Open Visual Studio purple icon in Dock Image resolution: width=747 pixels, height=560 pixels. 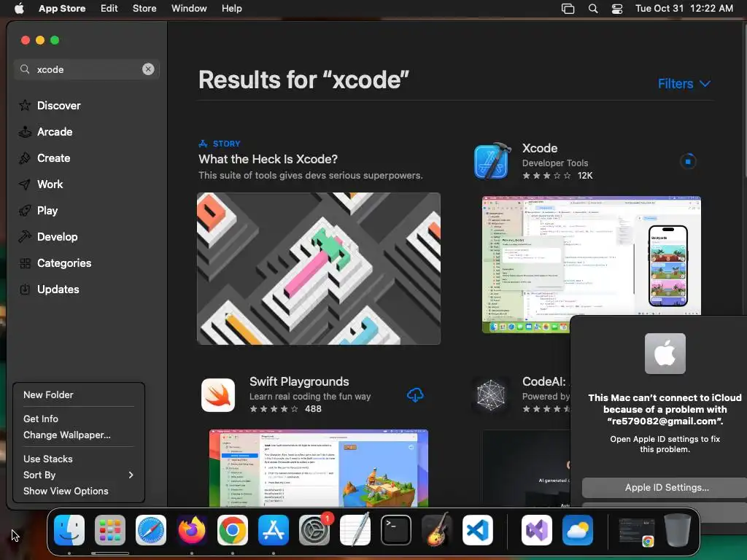(537, 530)
